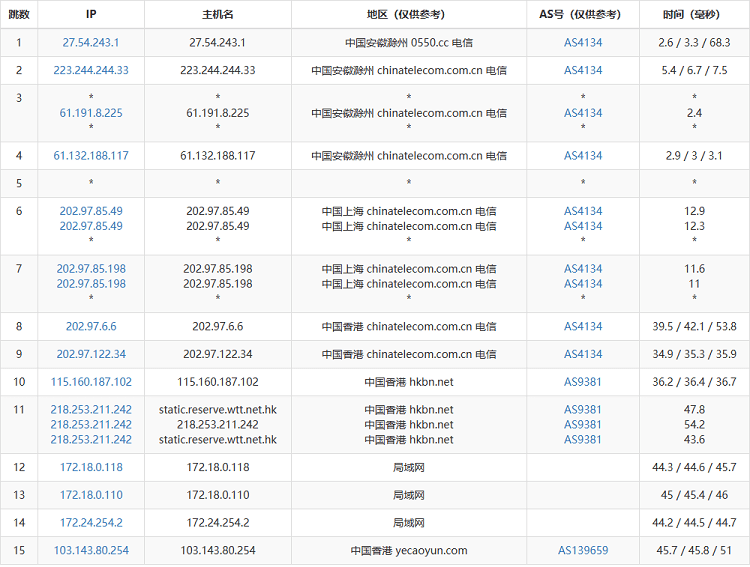The width and height of the screenshot is (750, 567).
Task: Open AS4134 link in hop 4 row
Action: tap(583, 156)
